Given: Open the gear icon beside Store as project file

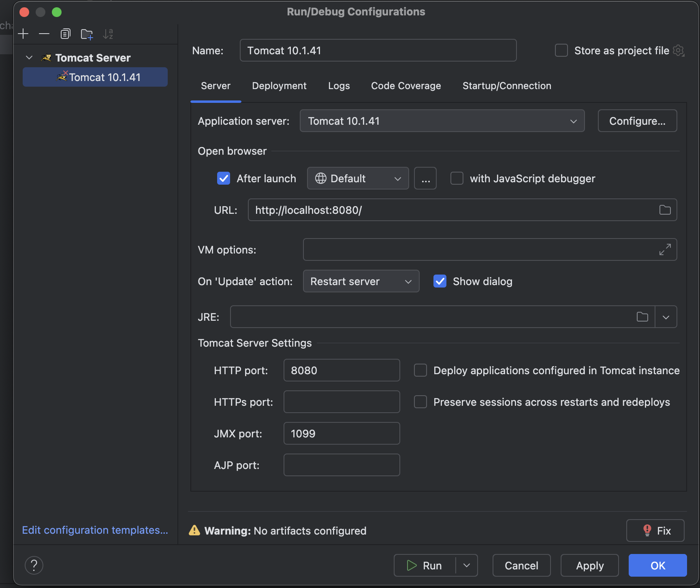Looking at the screenshot, I should coord(679,51).
